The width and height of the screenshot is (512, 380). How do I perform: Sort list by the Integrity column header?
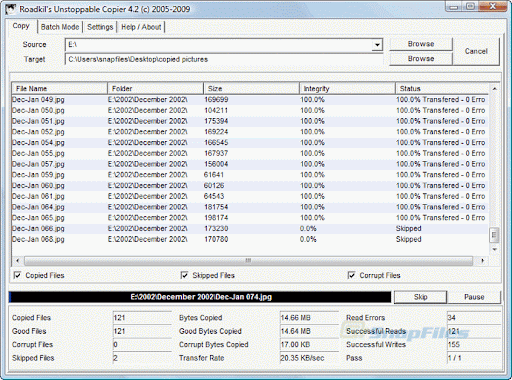click(x=347, y=89)
